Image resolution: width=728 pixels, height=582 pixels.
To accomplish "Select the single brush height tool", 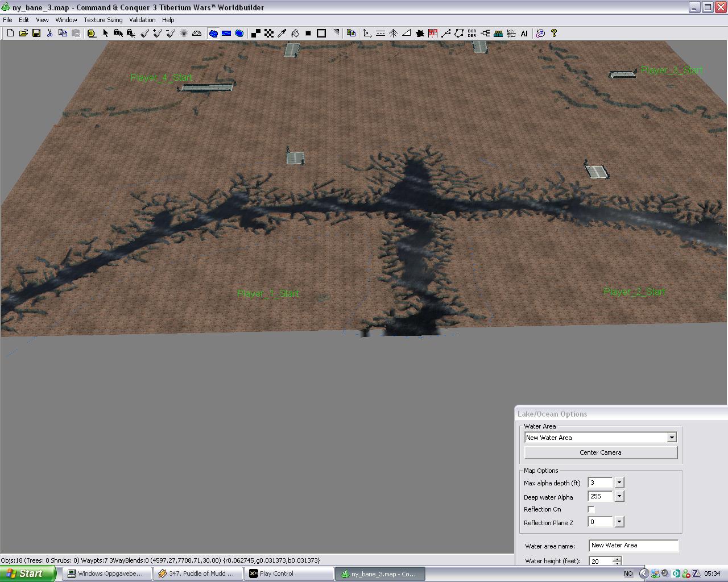I will 144,34.
